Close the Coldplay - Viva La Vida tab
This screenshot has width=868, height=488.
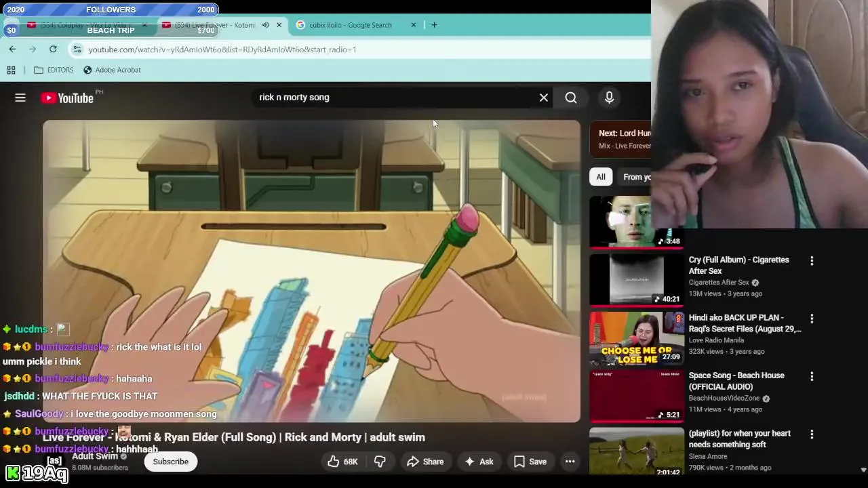pyautogui.click(x=144, y=25)
